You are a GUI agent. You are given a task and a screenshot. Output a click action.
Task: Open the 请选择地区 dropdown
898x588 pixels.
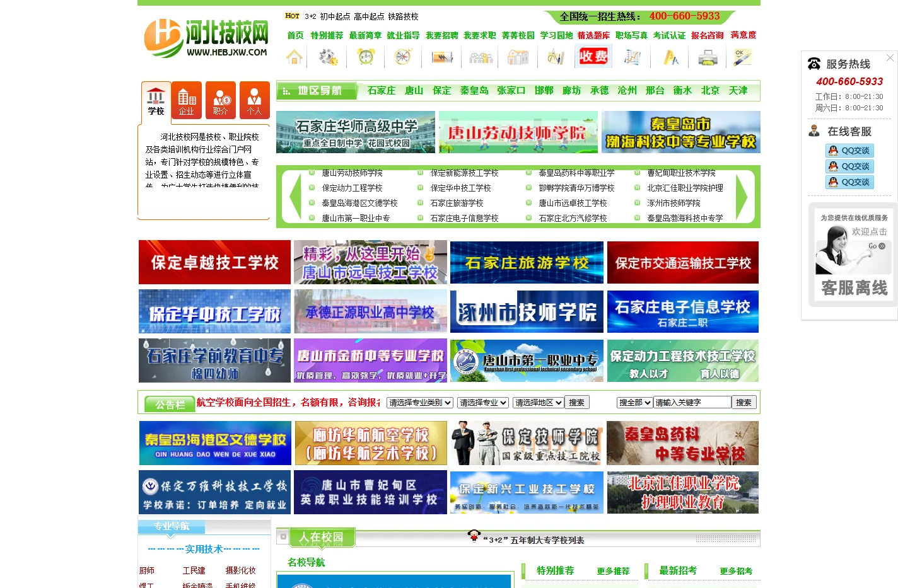coord(538,402)
